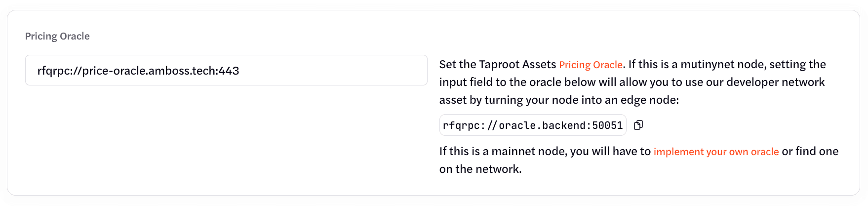Follow the implement your own oracle link
Image resolution: width=868 pixels, height=206 pixels.
tap(716, 152)
